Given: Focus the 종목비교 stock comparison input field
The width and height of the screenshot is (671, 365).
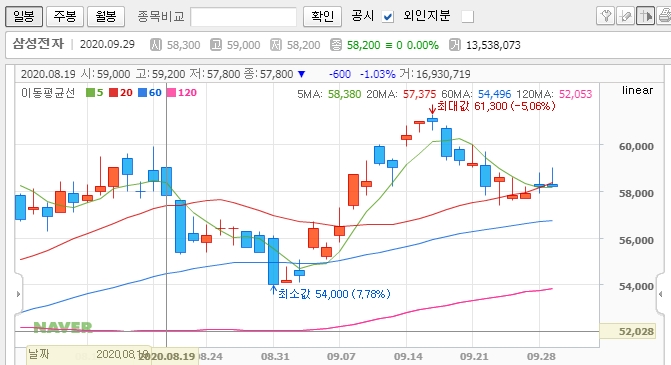Looking at the screenshot, I should coord(243,17).
